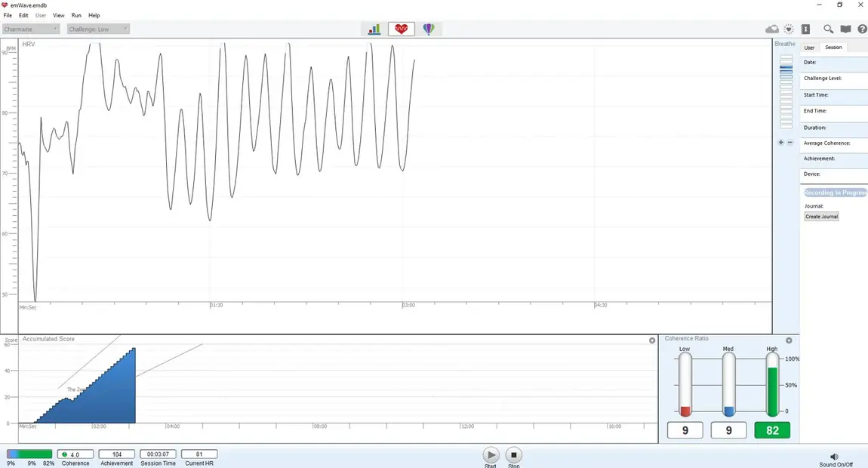Viewport: 868px width, 468px height.
Task: Click the Recording In Progress label
Action: click(835, 192)
